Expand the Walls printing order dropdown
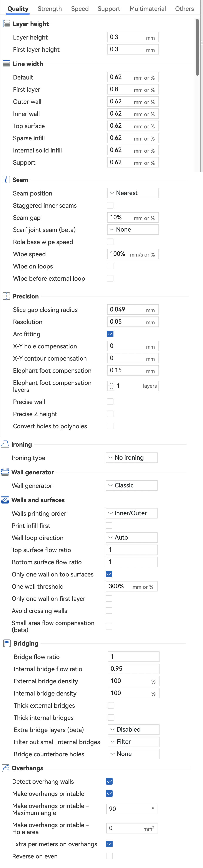This screenshot has width=203, height=868. pyautogui.click(x=131, y=513)
